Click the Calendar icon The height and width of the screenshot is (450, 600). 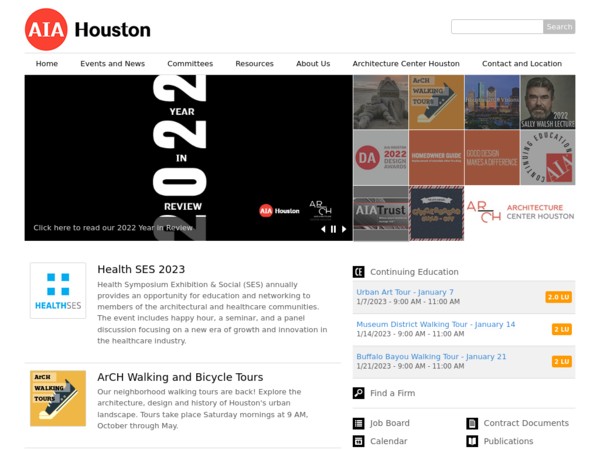pyautogui.click(x=359, y=441)
